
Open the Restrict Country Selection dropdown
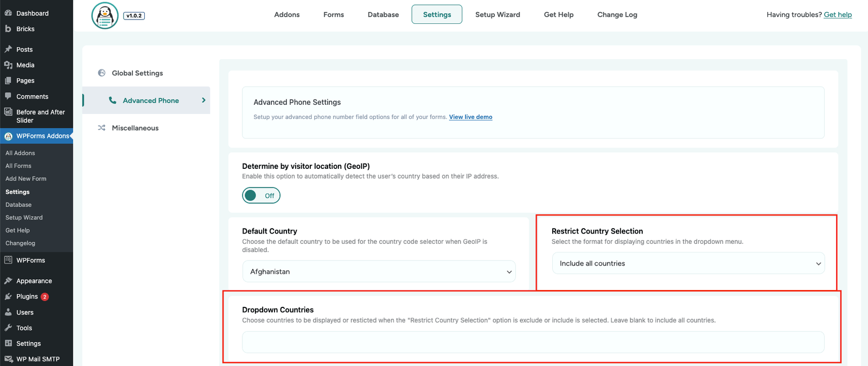click(688, 263)
